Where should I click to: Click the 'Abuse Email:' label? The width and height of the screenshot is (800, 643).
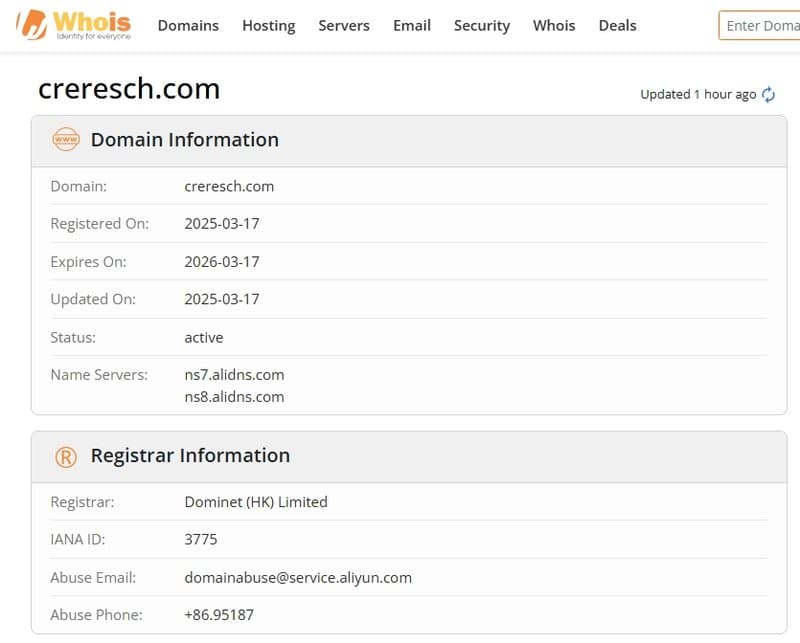[93, 578]
